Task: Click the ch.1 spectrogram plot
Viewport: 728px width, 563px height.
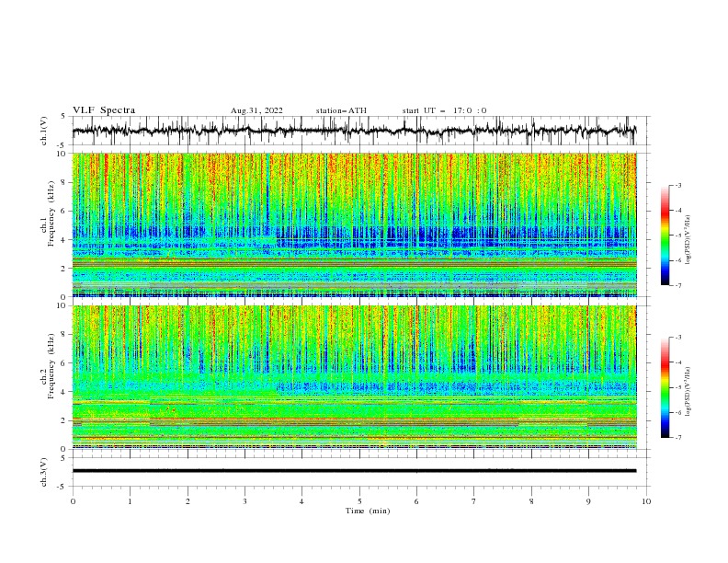Action: point(354,224)
